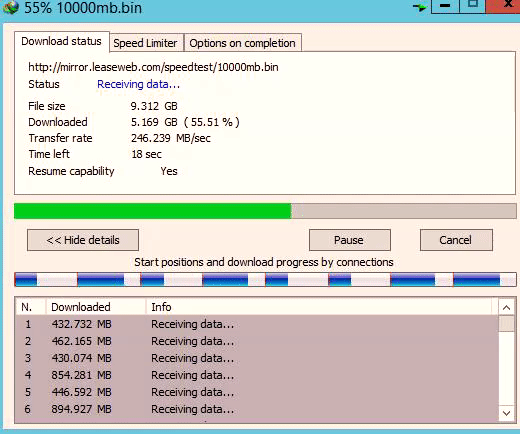Click the file size value 9.312 GB
The height and width of the screenshot is (434, 520).
click(154, 106)
